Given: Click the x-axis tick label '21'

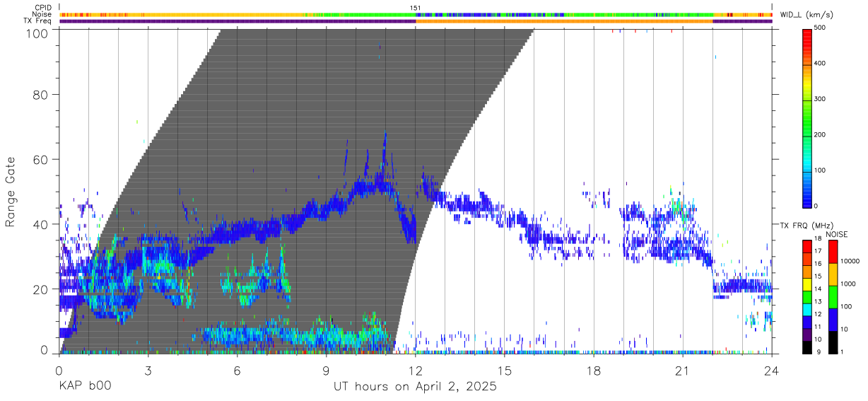Looking at the screenshot, I should (682, 371).
